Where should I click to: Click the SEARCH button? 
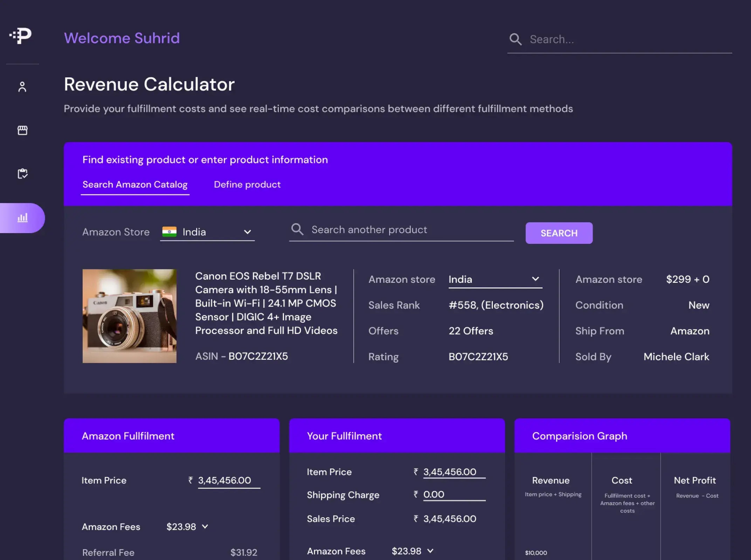click(559, 233)
